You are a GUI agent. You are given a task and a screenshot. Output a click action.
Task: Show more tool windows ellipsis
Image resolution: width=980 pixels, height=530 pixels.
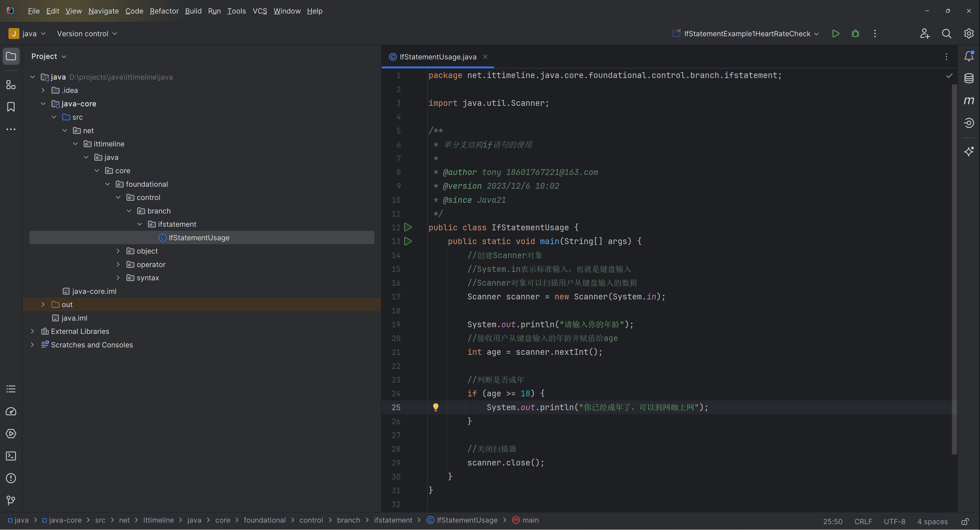coord(11,129)
